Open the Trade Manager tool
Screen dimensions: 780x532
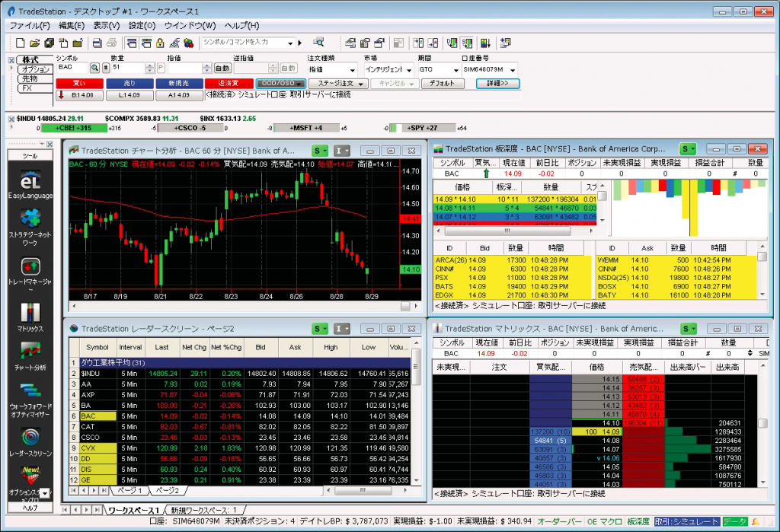[30, 271]
